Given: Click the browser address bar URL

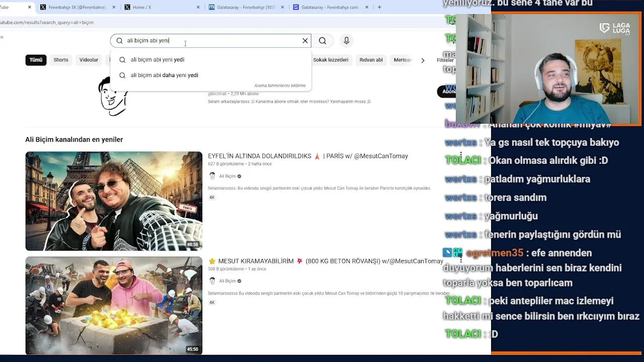Looking at the screenshot, I should 47,23.
